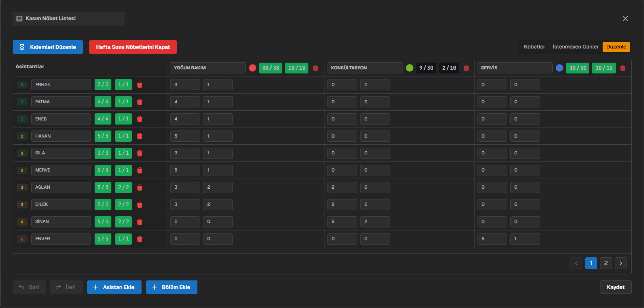Open the İstenmeyen Günler tab
Image resolution: width=644 pixels, height=308 pixels.
click(575, 47)
